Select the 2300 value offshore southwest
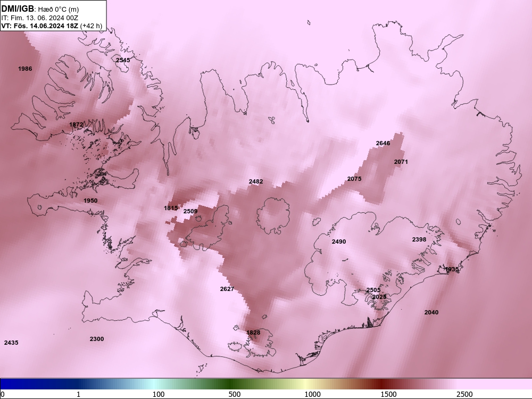The image size is (532, 399). pyautogui.click(x=97, y=338)
